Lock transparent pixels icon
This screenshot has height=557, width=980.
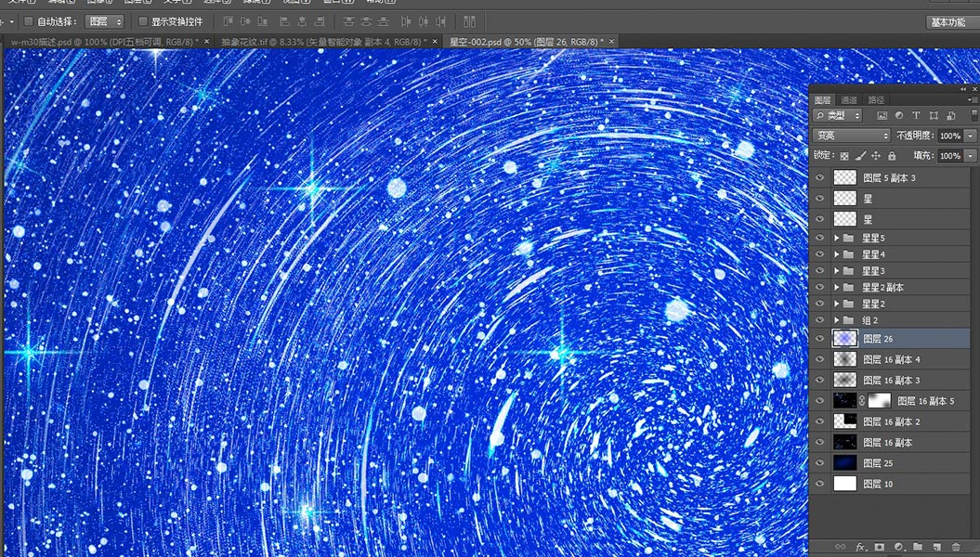[x=844, y=156]
